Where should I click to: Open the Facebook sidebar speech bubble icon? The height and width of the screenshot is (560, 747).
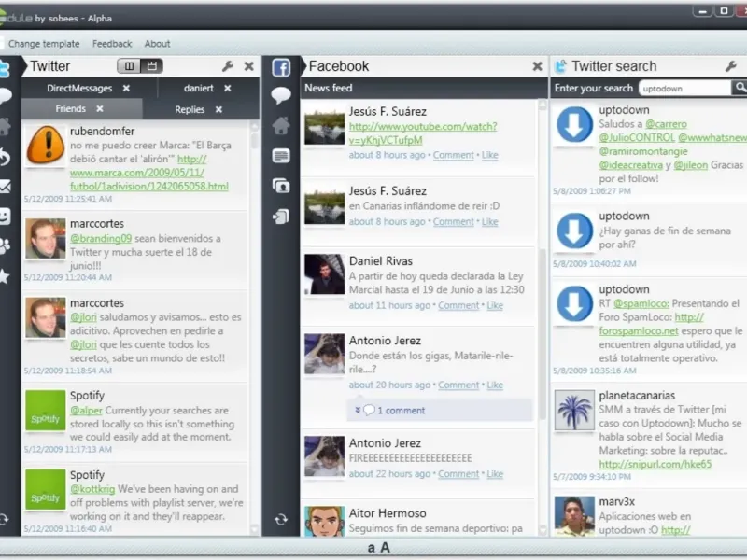(x=281, y=95)
